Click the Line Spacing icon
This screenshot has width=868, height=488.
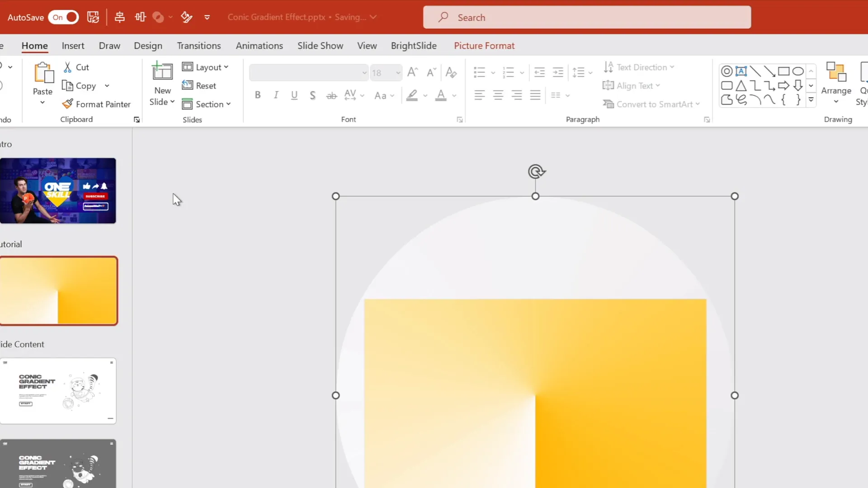tap(578, 72)
